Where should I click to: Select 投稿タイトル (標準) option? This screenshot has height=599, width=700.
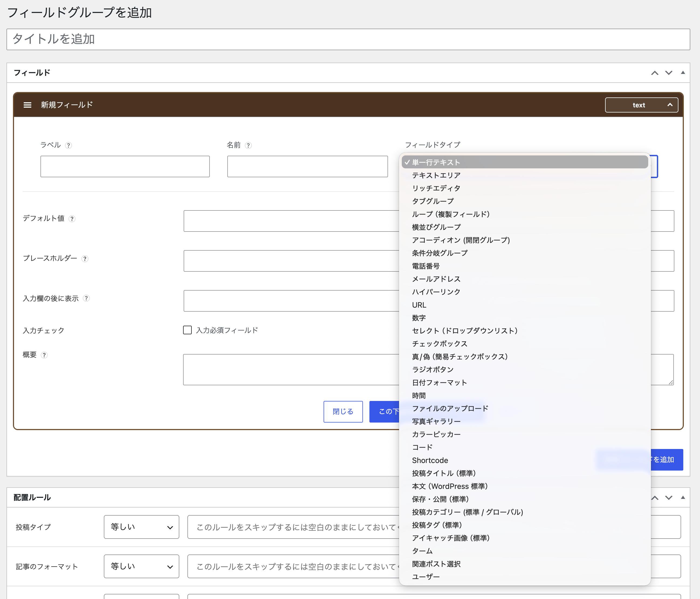(525, 473)
